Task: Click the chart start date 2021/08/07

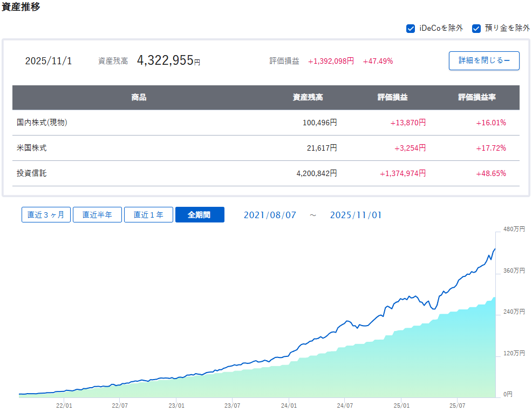Action: [270, 215]
